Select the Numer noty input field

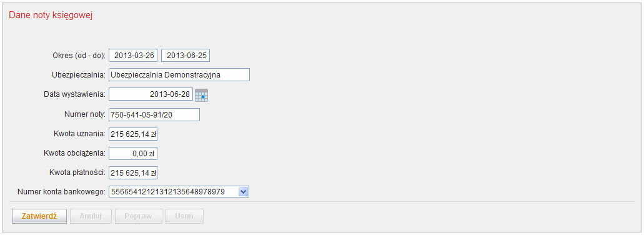(x=154, y=114)
